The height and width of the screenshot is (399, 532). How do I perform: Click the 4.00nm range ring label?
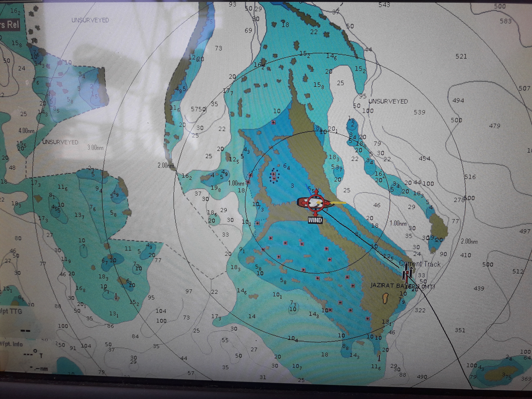[x=26, y=131]
